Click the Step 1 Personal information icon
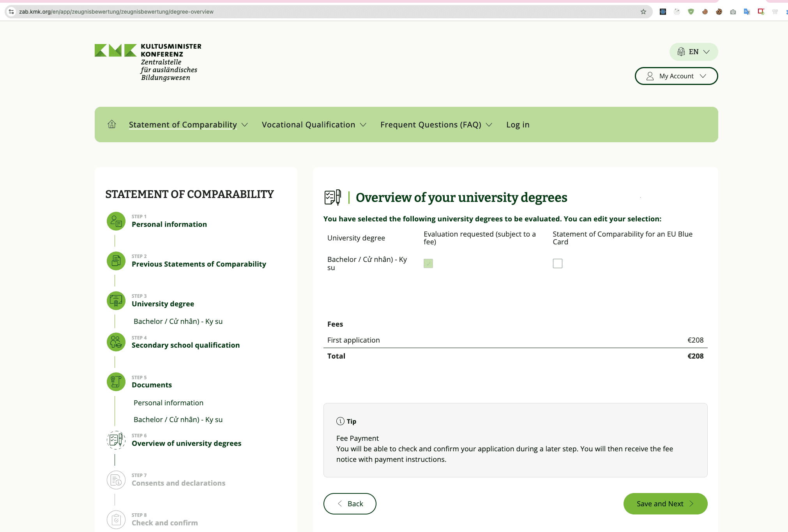Viewport: 788px width, 532px height. coord(116,221)
